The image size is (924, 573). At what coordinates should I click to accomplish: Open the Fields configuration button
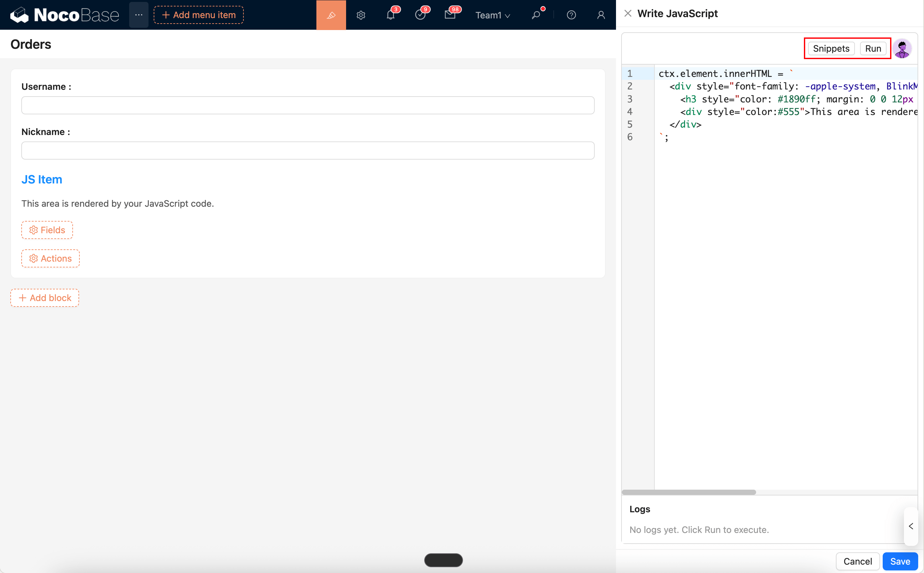pos(47,230)
